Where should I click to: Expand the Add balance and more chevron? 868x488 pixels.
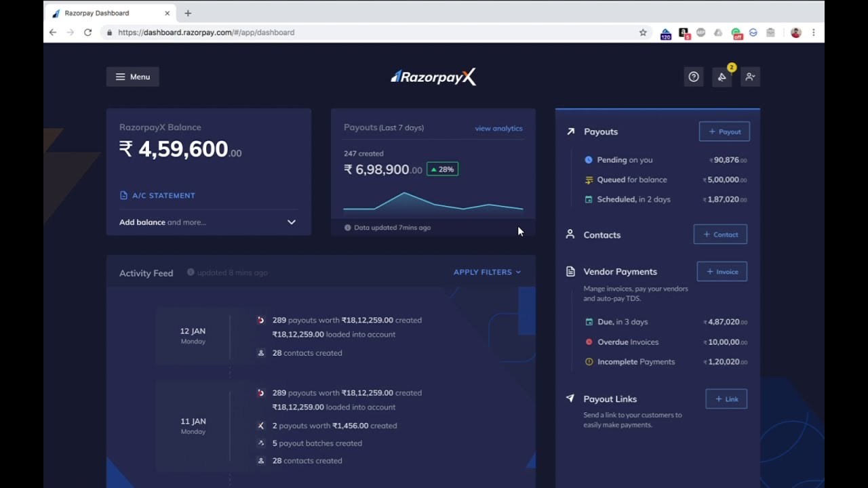coord(292,222)
